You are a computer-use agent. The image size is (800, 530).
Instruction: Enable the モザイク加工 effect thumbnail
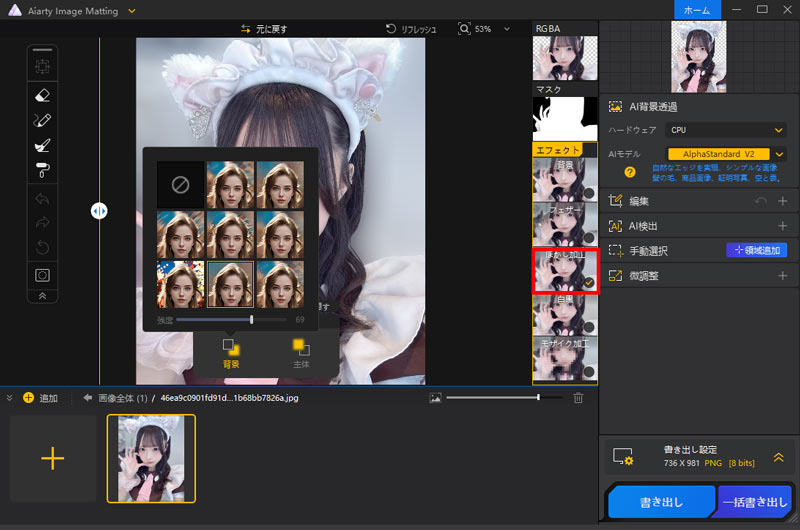tap(565, 359)
